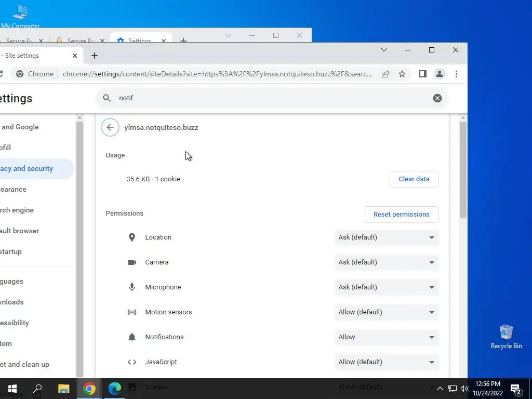
Task: Select the Privacy and security sidebar item
Action: coord(36,169)
